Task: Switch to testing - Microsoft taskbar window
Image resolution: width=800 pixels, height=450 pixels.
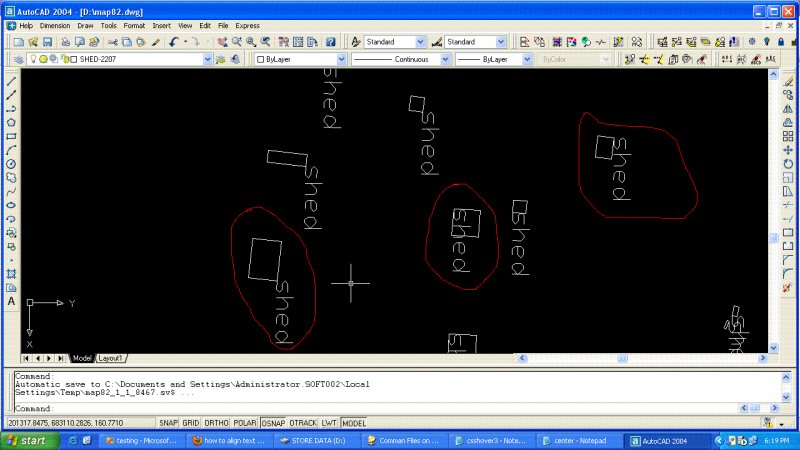Action: (x=141, y=441)
